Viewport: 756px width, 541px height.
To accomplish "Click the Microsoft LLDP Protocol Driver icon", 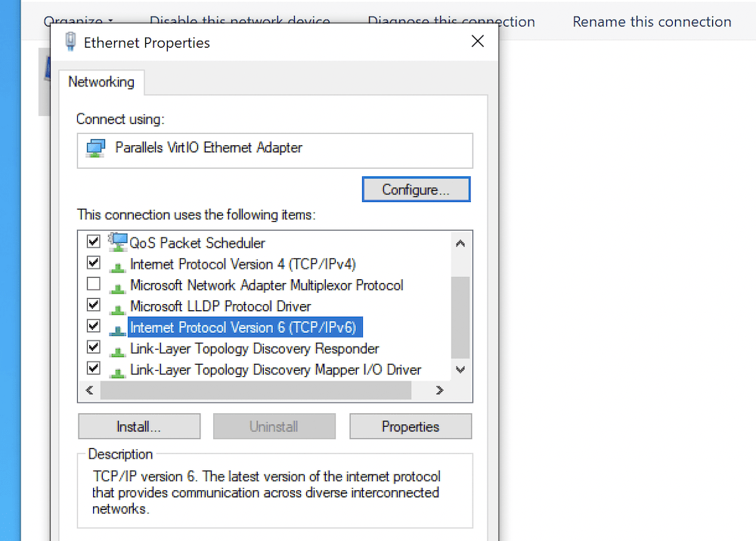I will click(x=118, y=308).
